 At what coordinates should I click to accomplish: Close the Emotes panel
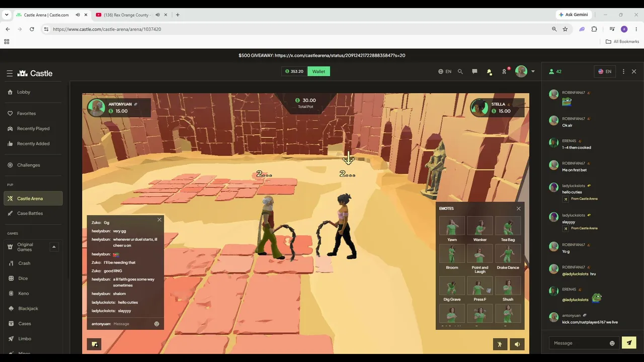pos(519,209)
